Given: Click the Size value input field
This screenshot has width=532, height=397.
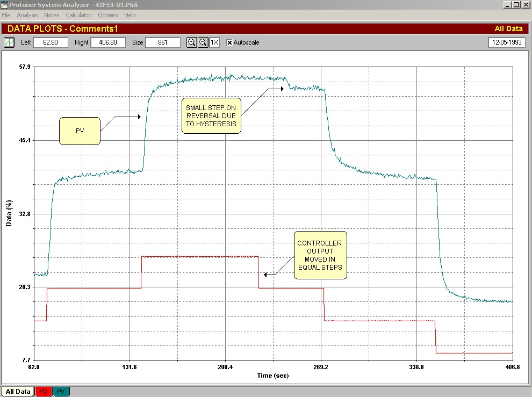Looking at the screenshot, I should [163, 42].
